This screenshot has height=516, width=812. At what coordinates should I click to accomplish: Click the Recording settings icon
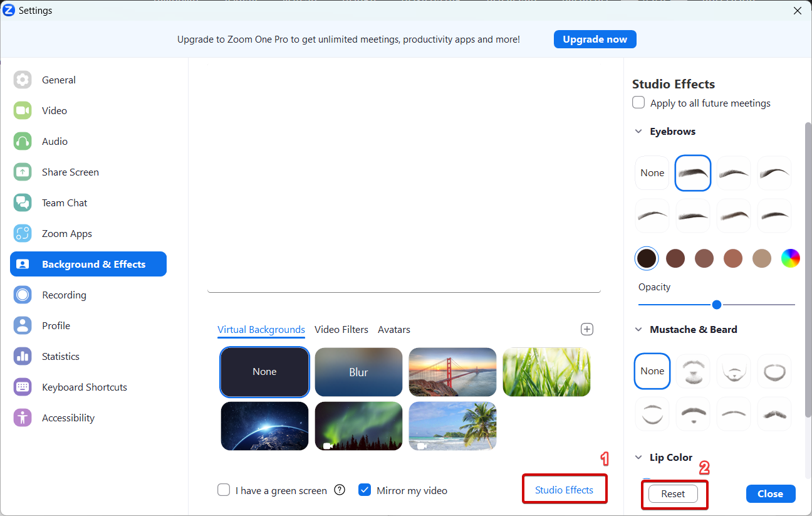23,295
